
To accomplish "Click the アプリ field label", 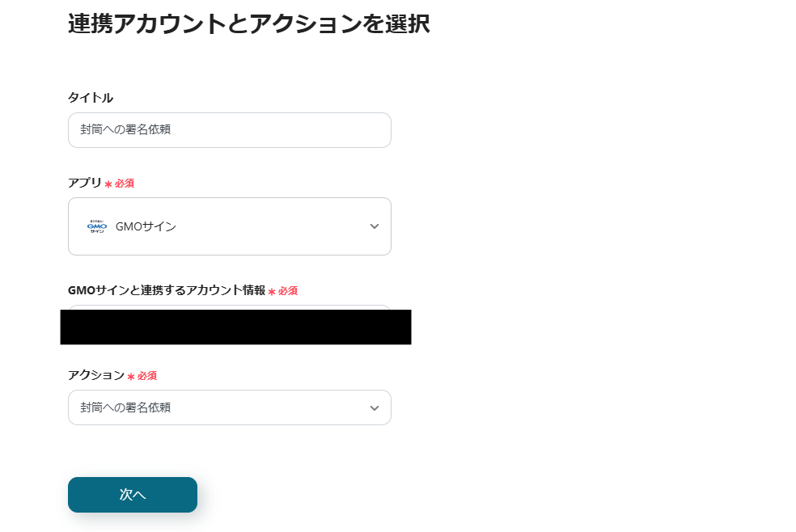I will point(83,183).
